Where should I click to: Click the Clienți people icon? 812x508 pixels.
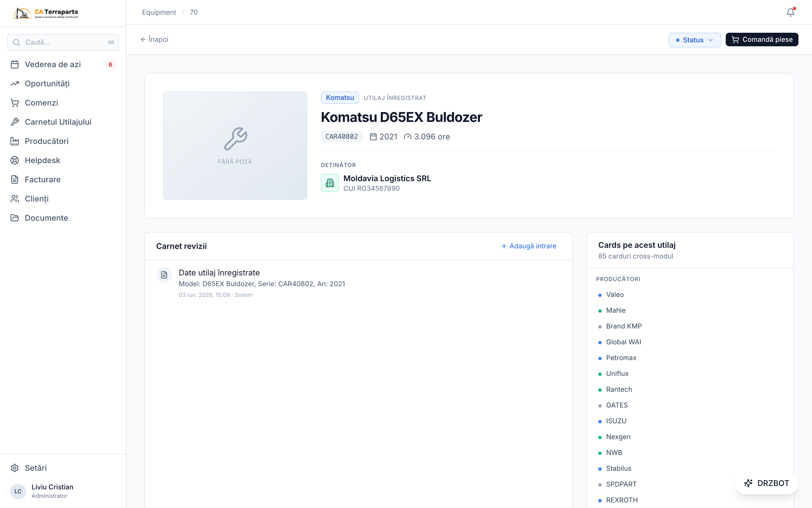pyautogui.click(x=14, y=199)
